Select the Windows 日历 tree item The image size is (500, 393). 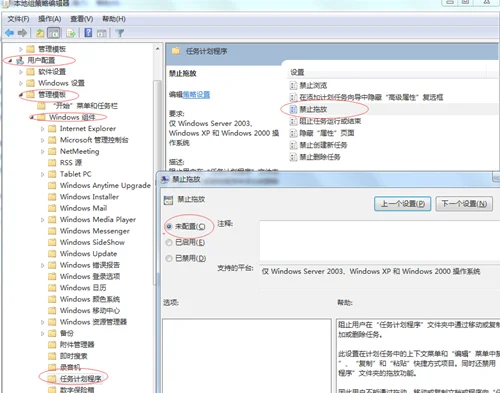tap(83, 288)
